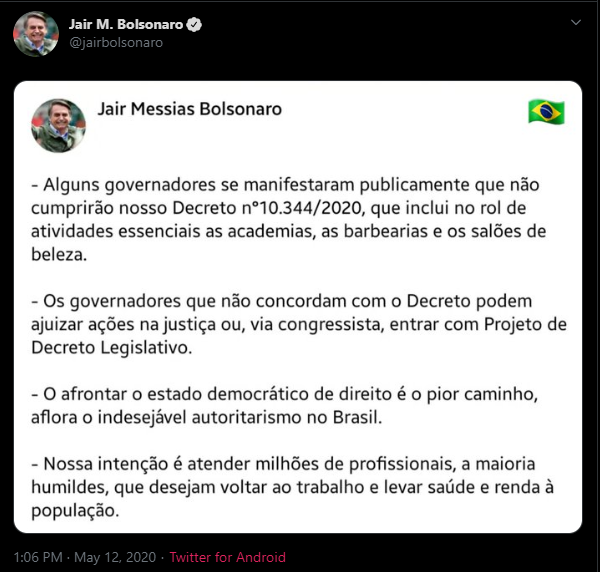This screenshot has height=572, width=600.
Task: Click the paragraph starting "O afrontar o estado"
Action: pos(284,406)
